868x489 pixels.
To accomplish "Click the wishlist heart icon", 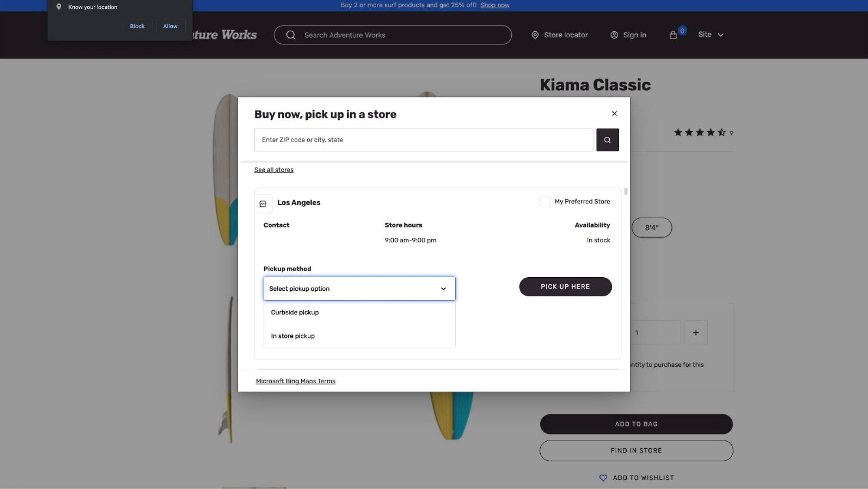I will [x=603, y=478].
